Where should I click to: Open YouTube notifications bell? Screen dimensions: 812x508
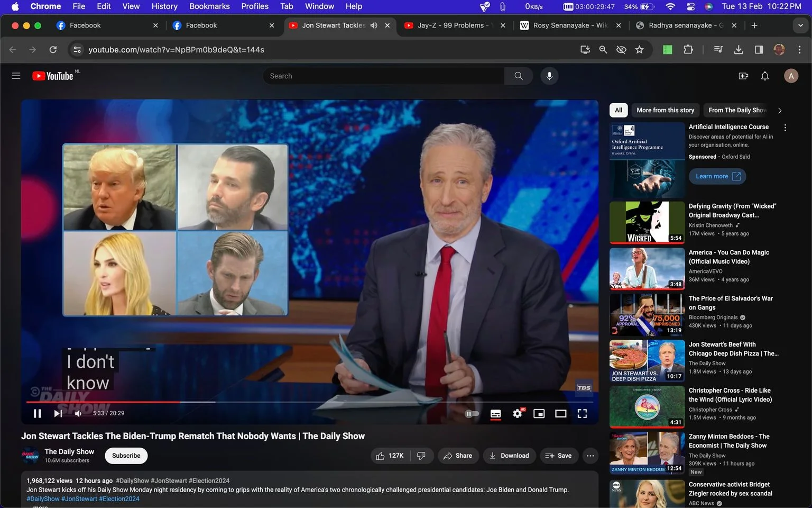[x=764, y=76]
